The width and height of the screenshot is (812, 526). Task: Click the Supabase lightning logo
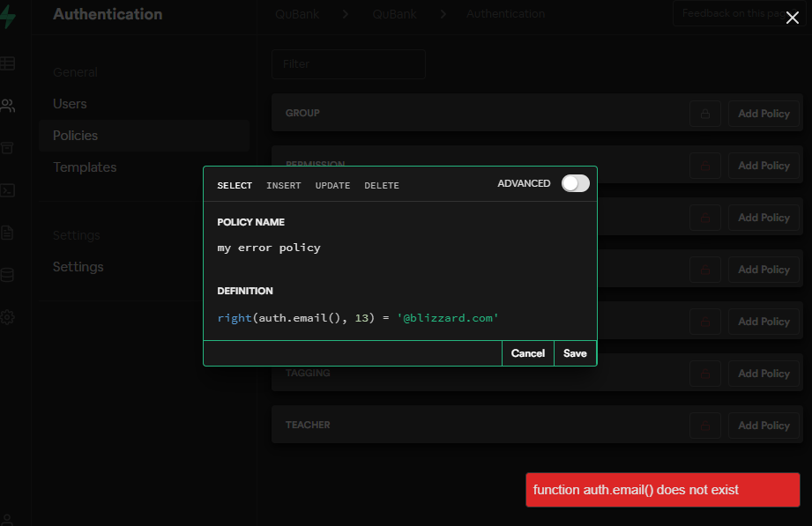click(x=7, y=16)
